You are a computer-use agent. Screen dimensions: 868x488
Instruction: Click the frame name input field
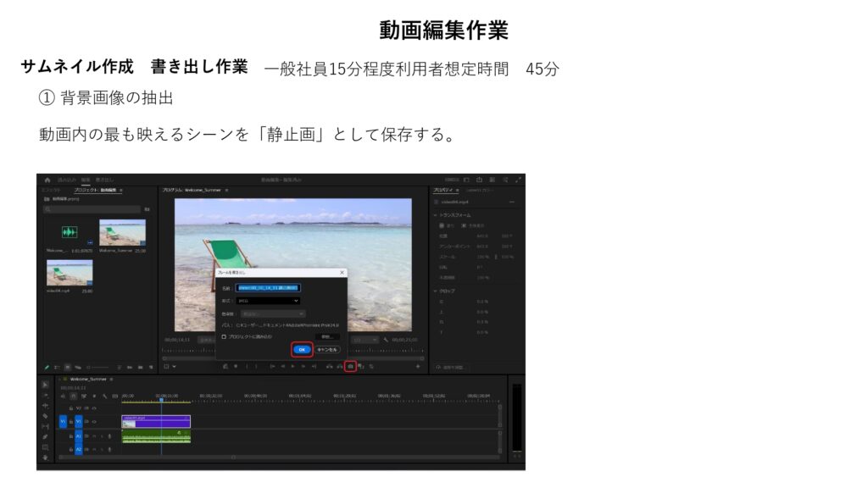coord(269,287)
